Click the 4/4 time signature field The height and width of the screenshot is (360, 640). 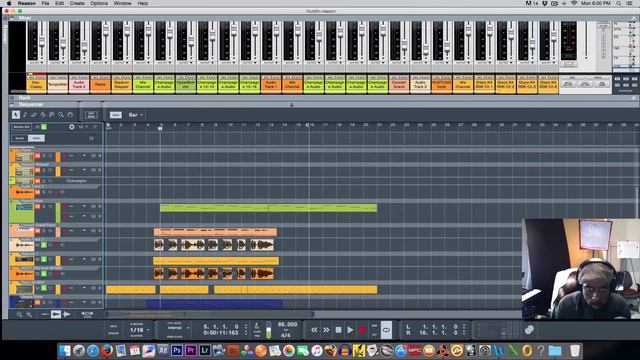286,335
